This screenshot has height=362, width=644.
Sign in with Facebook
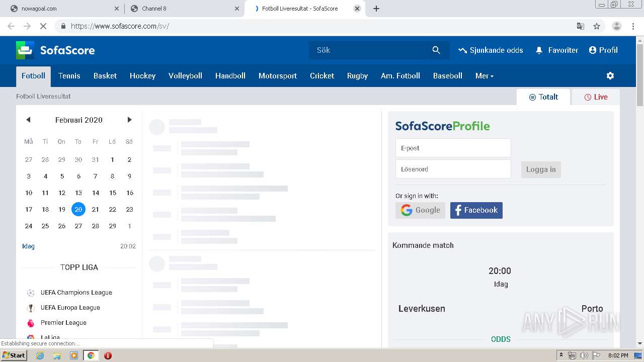pyautogui.click(x=476, y=210)
